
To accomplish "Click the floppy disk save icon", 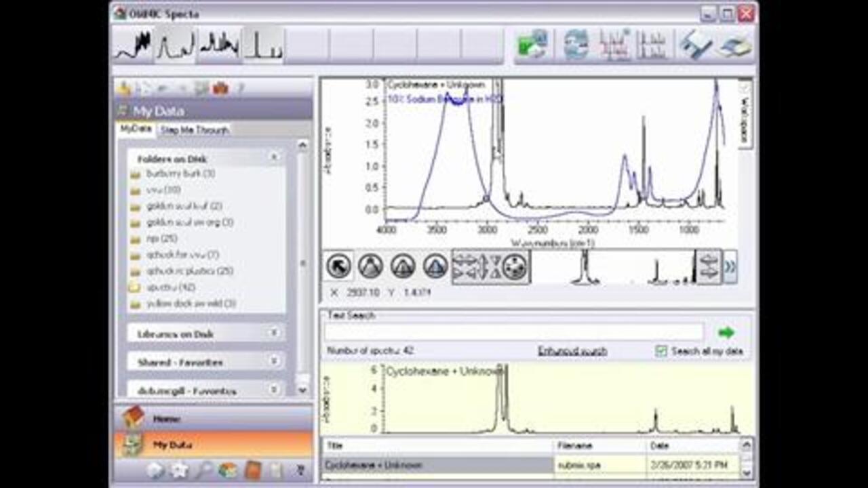I will [x=696, y=45].
